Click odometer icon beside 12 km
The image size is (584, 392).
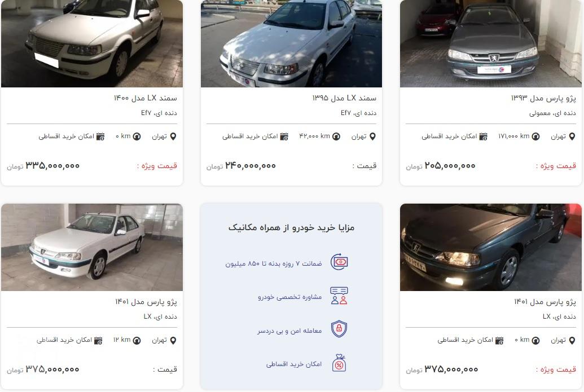(x=137, y=340)
